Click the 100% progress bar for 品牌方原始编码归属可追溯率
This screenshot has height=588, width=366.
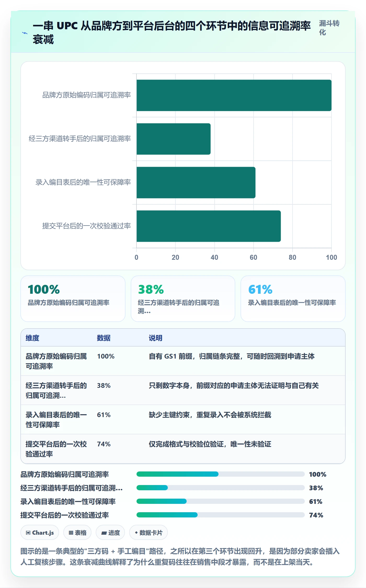[221, 474]
